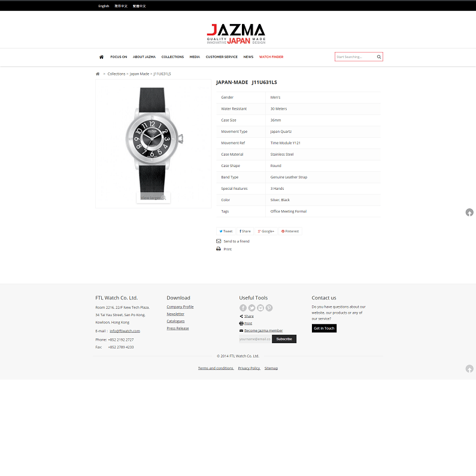Click the newsletter email input field
The height and width of the screenshot is (476, 476).
[255, 339]
